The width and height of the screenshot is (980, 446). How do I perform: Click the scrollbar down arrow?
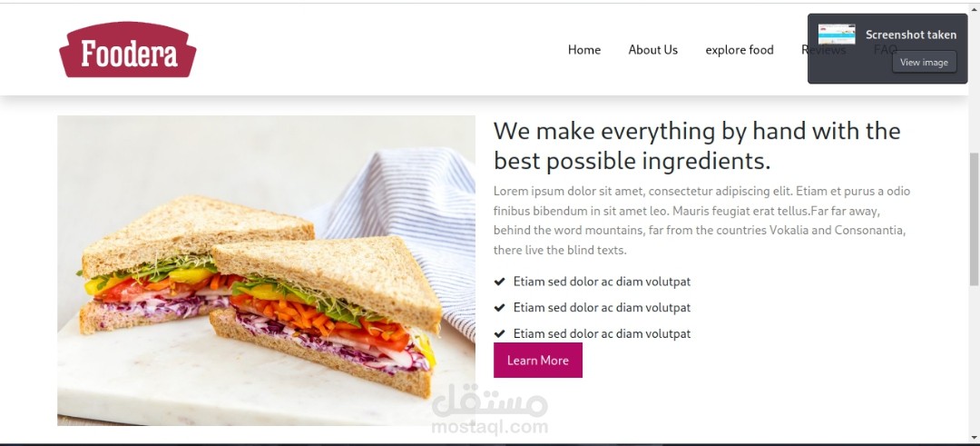(974, 437)
